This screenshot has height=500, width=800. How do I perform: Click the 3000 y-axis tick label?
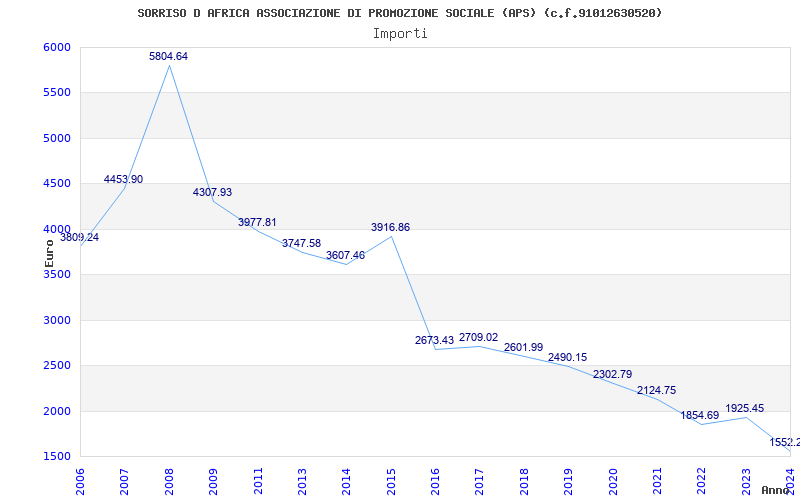pos(56,320)
